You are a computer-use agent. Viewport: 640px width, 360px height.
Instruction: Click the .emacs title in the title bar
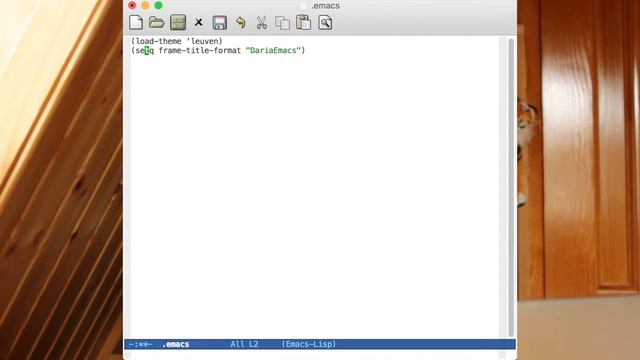tap(325, 6)
